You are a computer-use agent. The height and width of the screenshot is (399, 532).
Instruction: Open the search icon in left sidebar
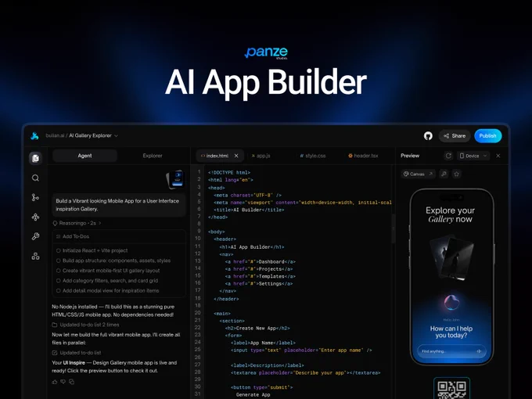click(x=35, y=178)
